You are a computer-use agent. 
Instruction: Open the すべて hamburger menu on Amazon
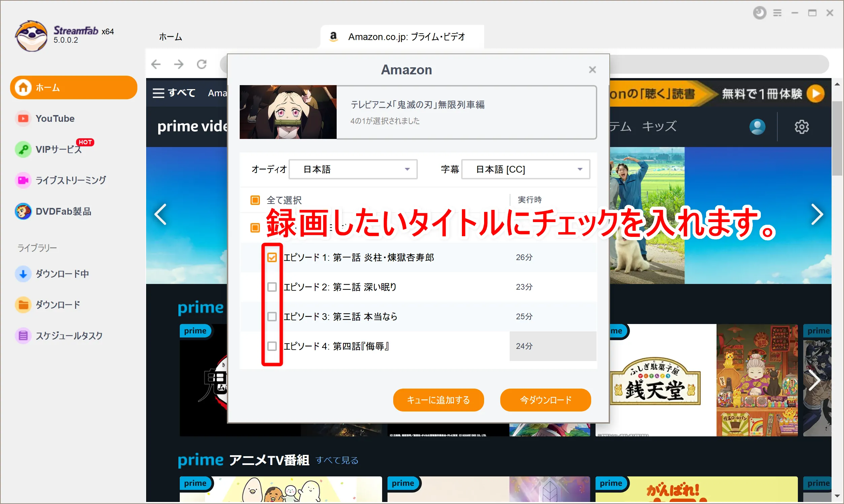174,93
